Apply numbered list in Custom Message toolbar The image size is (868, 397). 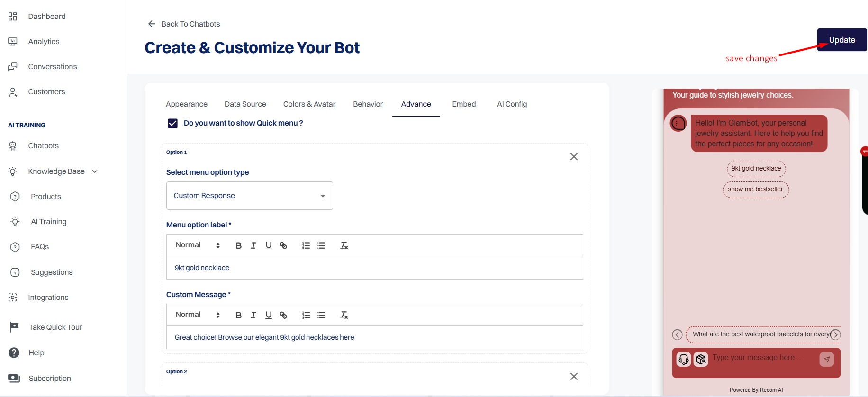tap(306, 315)
